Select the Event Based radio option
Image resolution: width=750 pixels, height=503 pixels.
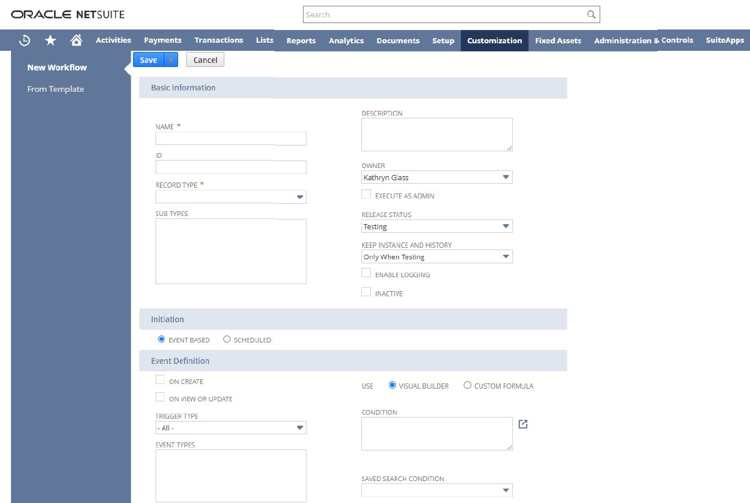pos(161,339)
